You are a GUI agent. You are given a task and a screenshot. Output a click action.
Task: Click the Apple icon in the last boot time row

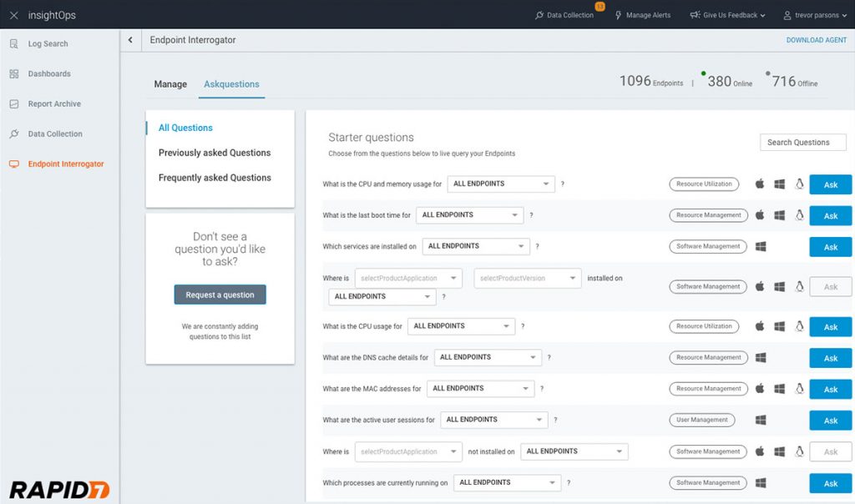[760, 214]
